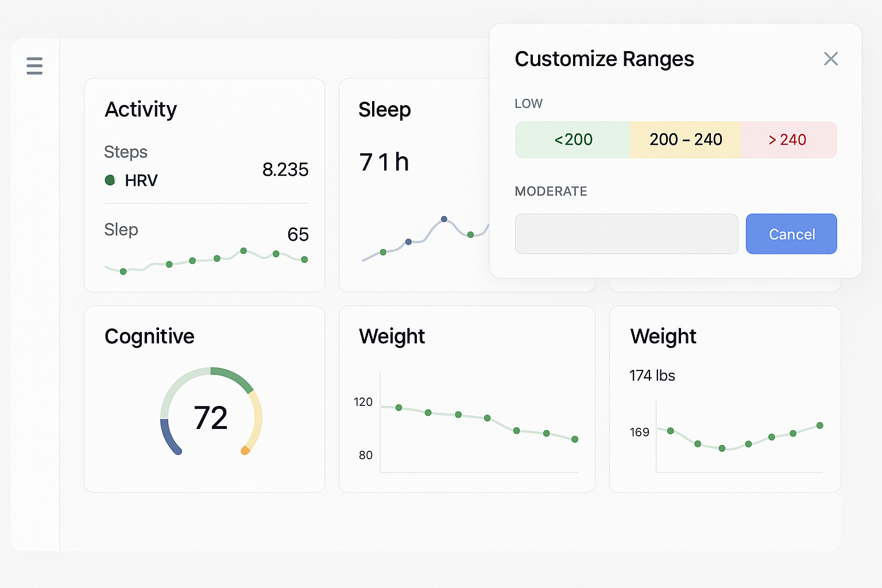Image resolution: width=882 pixels, height=588 pixels.
Task: Close the Customize Ranges dialog
Action: [x=830, y=59]
